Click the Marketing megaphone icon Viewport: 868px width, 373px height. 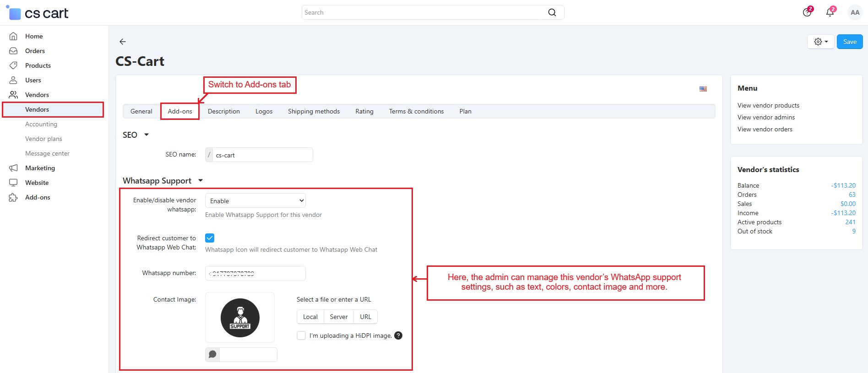[x=14, y=168]
